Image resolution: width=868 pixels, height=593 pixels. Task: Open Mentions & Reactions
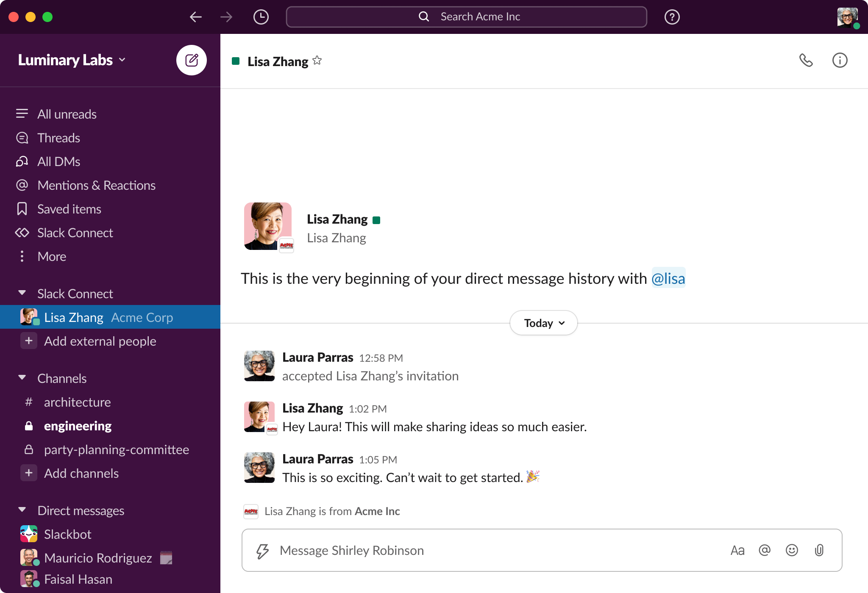[x=96, y=185]
